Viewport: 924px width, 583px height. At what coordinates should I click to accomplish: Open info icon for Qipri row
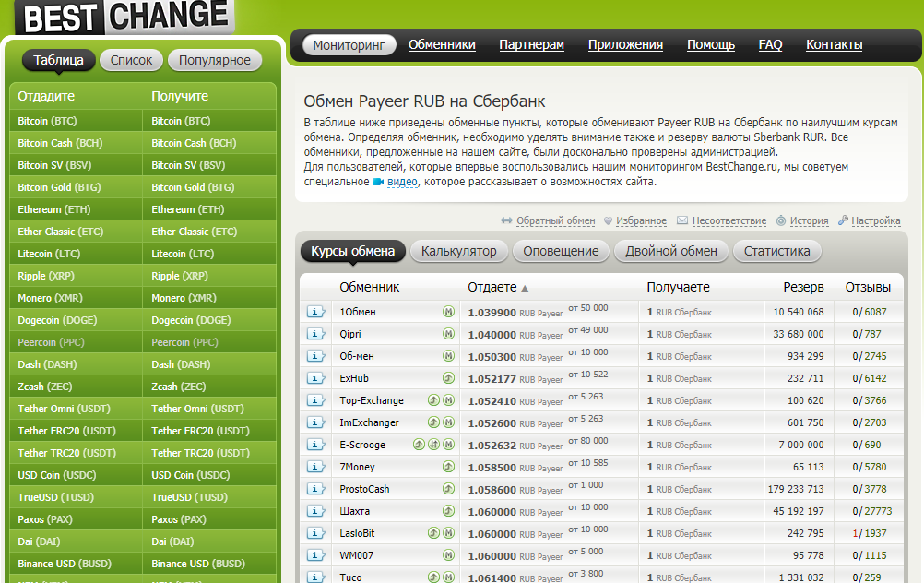315,334
